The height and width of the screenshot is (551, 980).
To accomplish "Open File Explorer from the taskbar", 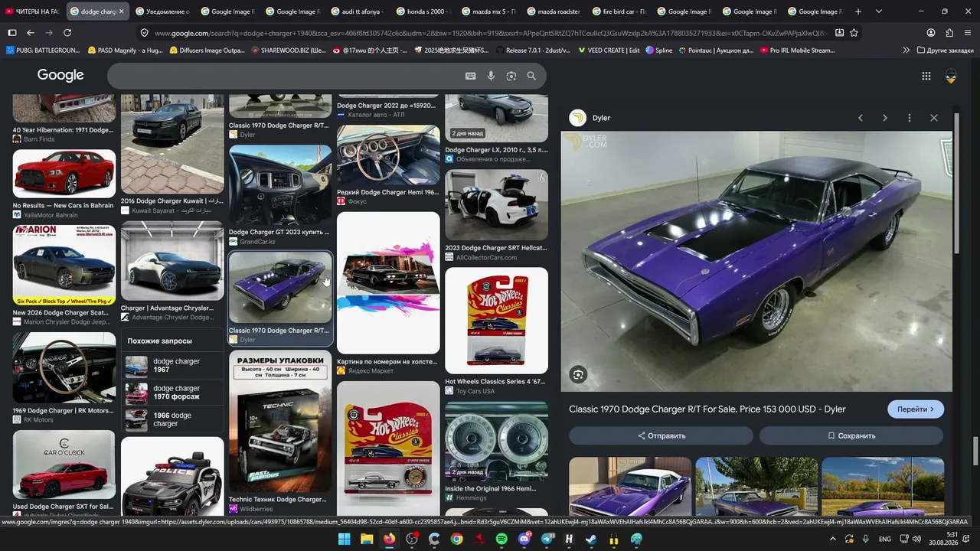I will [367, 539].
